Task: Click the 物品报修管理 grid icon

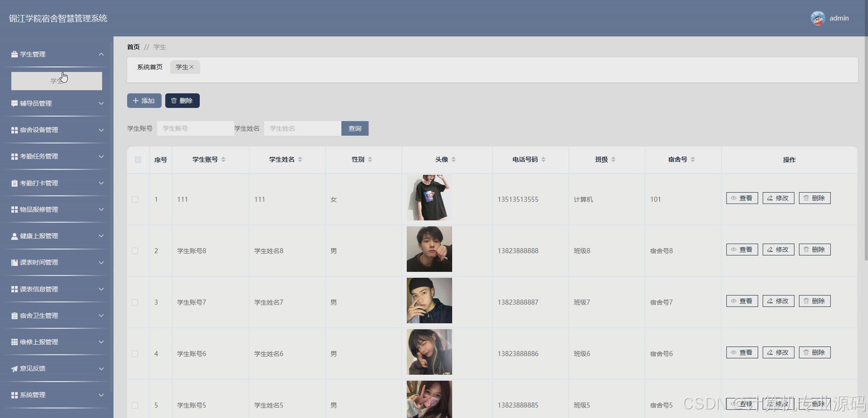Action: pos(15,209)
